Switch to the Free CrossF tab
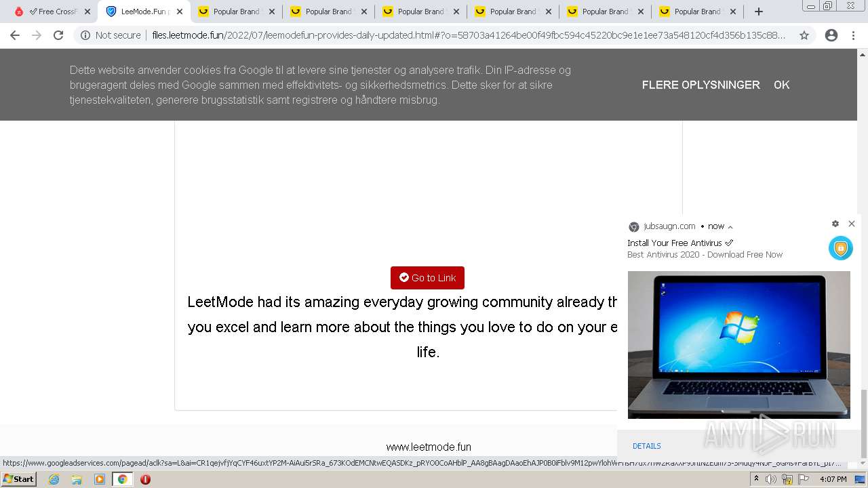Viewport: 868px width, 488px height. click(x=53, y=12)
